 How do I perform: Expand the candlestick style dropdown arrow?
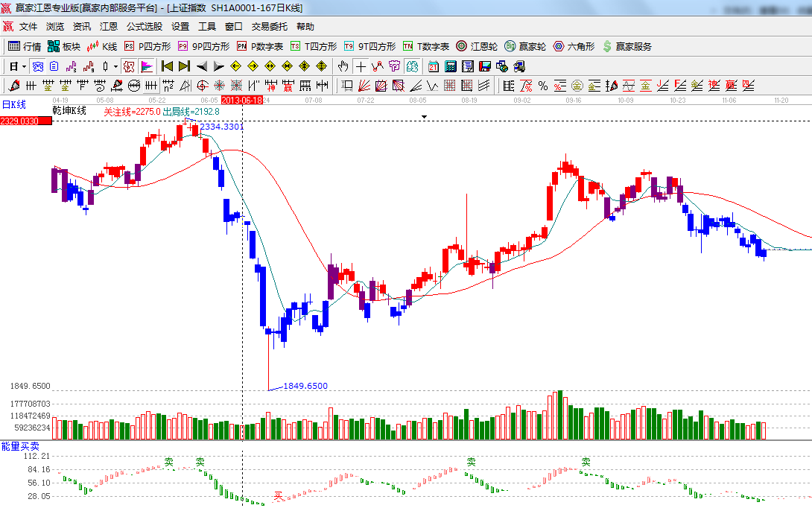click(x=115, y=66)
